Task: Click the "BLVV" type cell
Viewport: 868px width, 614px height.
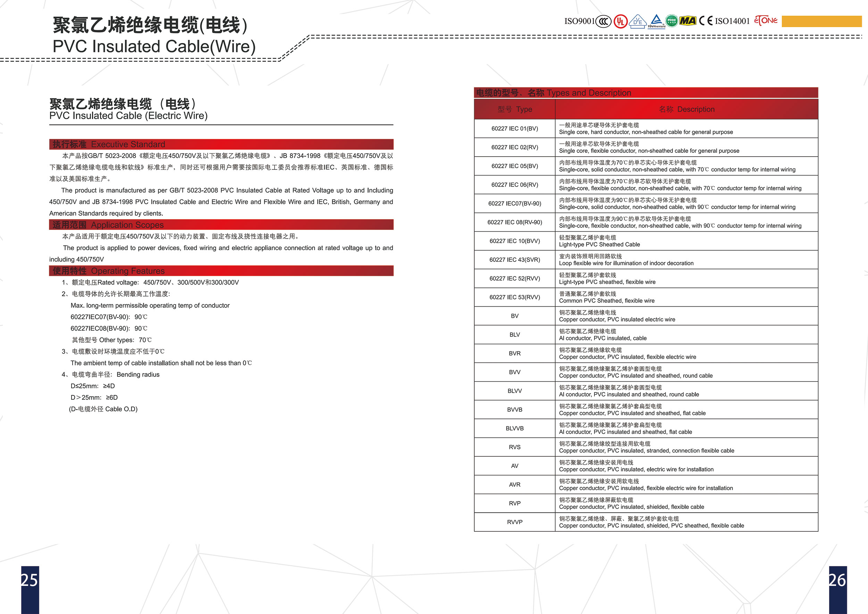Action: [x=515, y=391]
